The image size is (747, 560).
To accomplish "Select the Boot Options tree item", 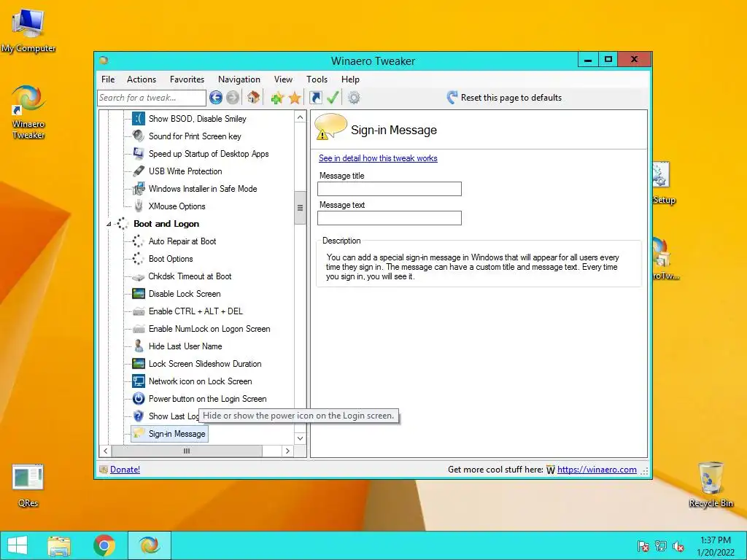I will tap(171, 259).
